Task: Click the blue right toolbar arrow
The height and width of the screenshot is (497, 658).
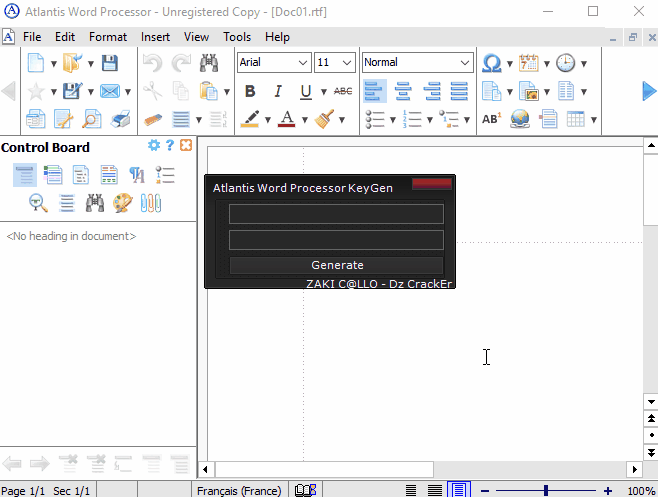Action: (649, 91)
